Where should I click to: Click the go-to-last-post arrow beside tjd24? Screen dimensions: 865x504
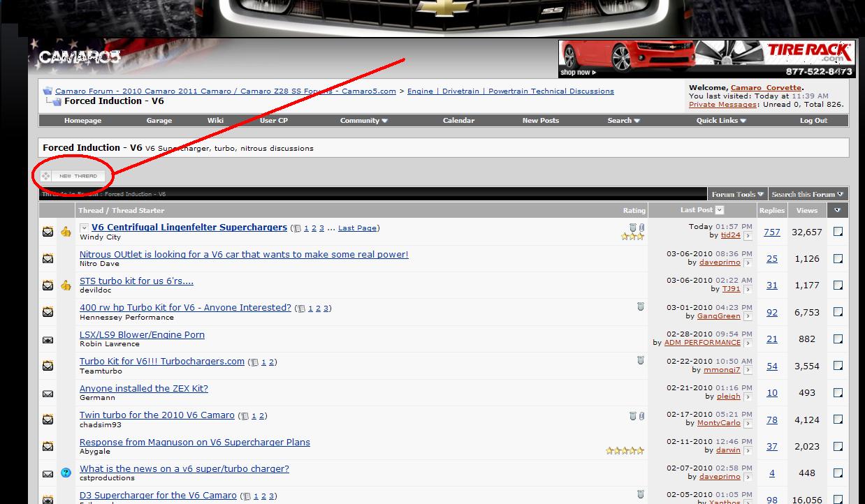pos(747,235)
